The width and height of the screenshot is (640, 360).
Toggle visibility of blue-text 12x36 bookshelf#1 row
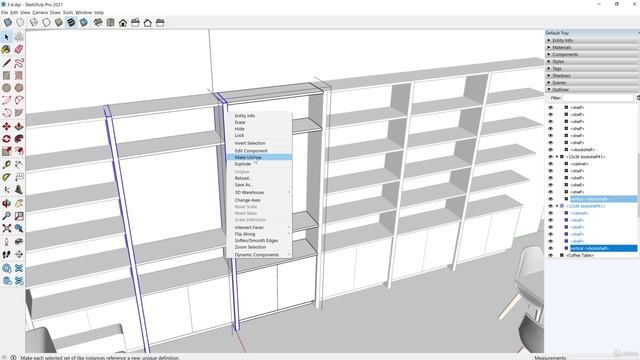[x=550, y=206]
